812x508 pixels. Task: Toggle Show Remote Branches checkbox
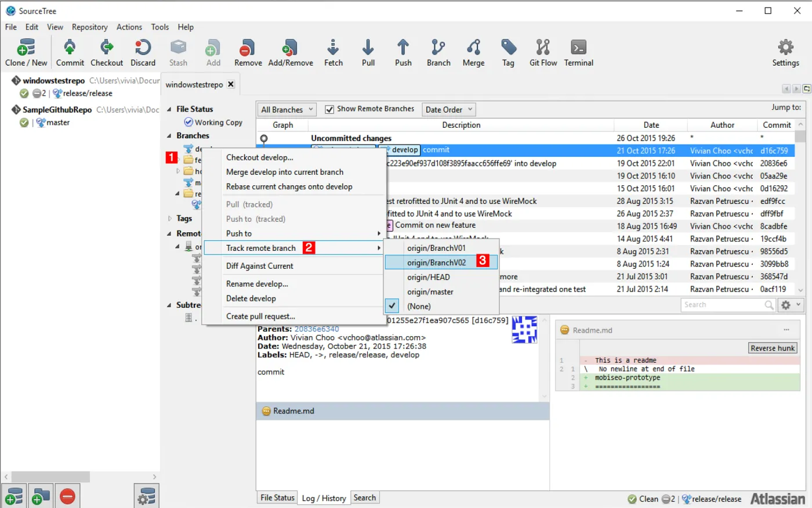pyautogui.click(x=329, y=109)
